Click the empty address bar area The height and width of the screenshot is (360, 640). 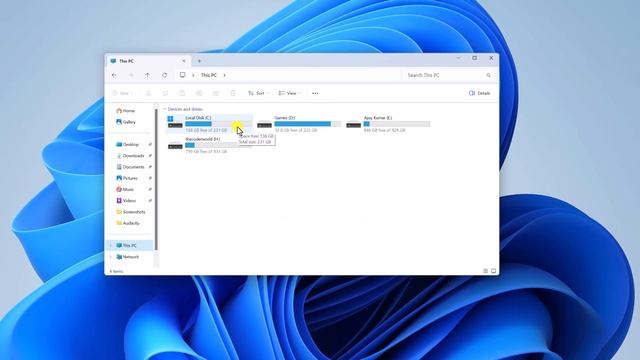tap(312, 75)
